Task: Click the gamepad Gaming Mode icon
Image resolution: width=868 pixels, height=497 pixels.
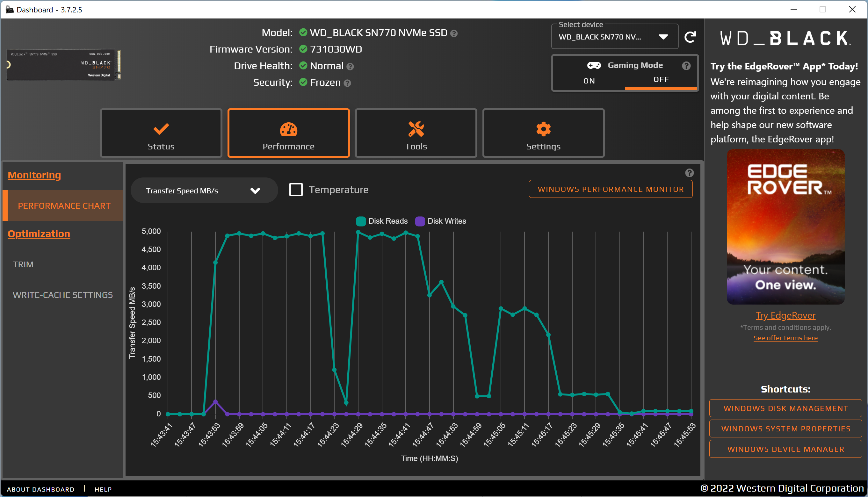Action: click(594, 65)
